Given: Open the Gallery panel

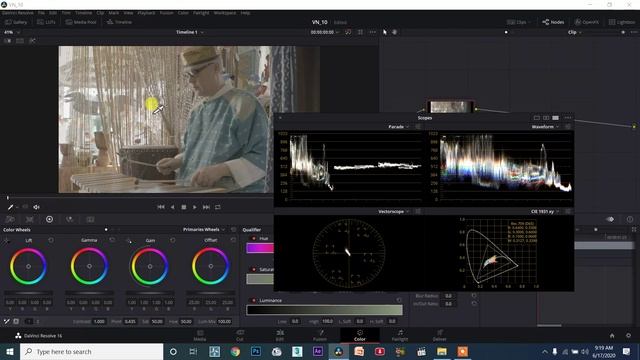Looking at the screenshot, I should click(16, 22).
